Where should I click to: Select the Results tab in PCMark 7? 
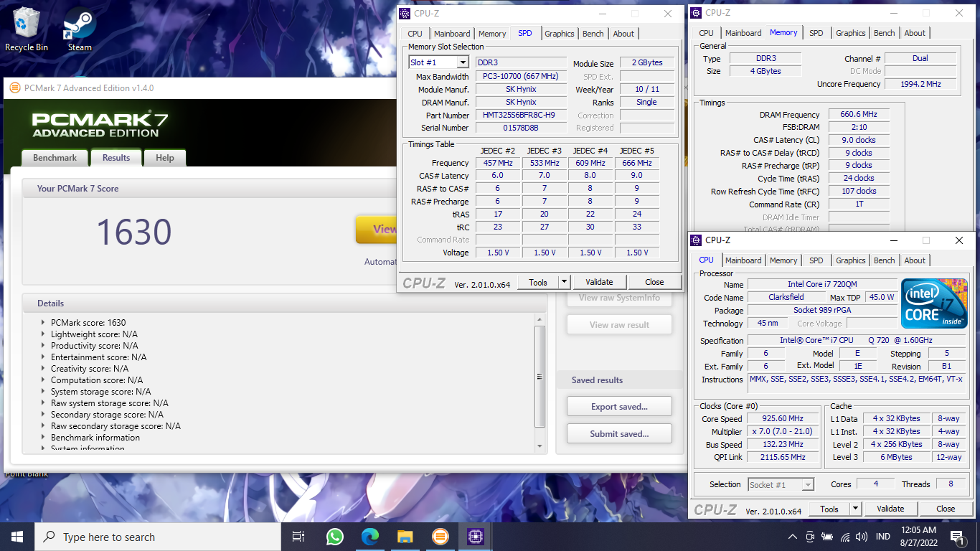(116, 158)
